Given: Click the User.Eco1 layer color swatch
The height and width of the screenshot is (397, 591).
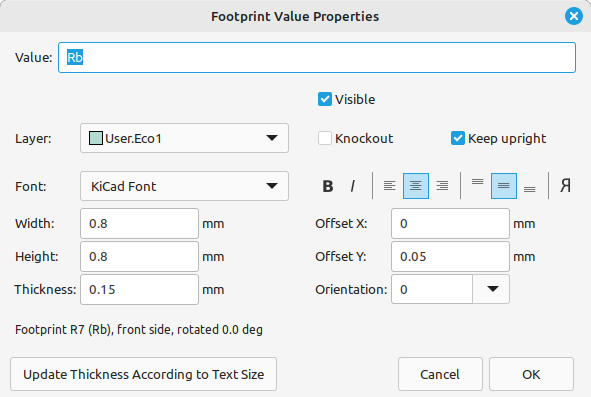Looking at the screenshot, I should [96, 138].
